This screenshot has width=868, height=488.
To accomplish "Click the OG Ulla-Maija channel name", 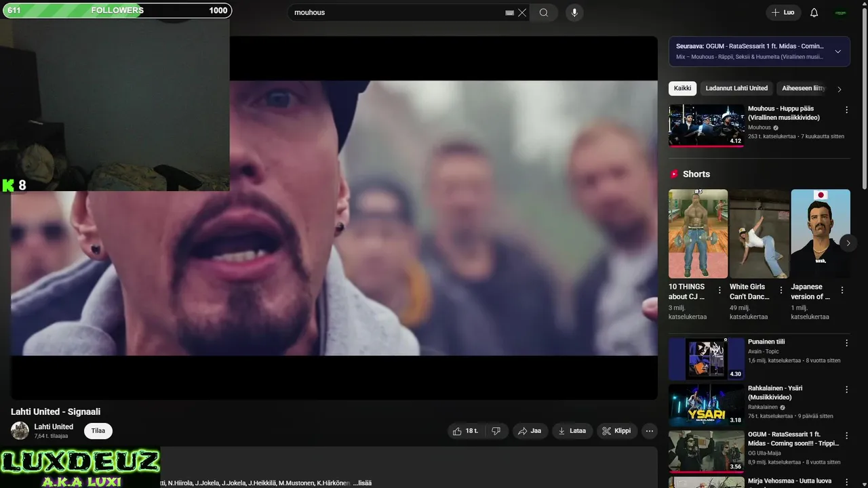I will (766, 453).
